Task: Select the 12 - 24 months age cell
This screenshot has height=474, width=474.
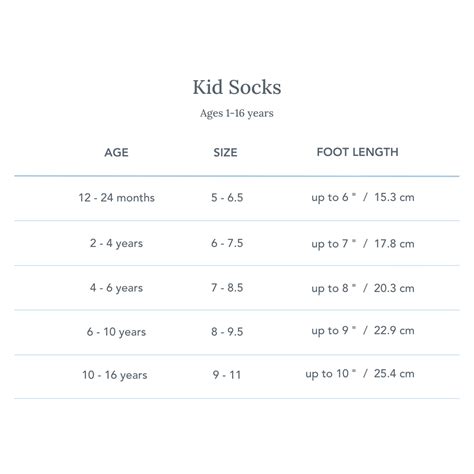Action: pos(117,198)
